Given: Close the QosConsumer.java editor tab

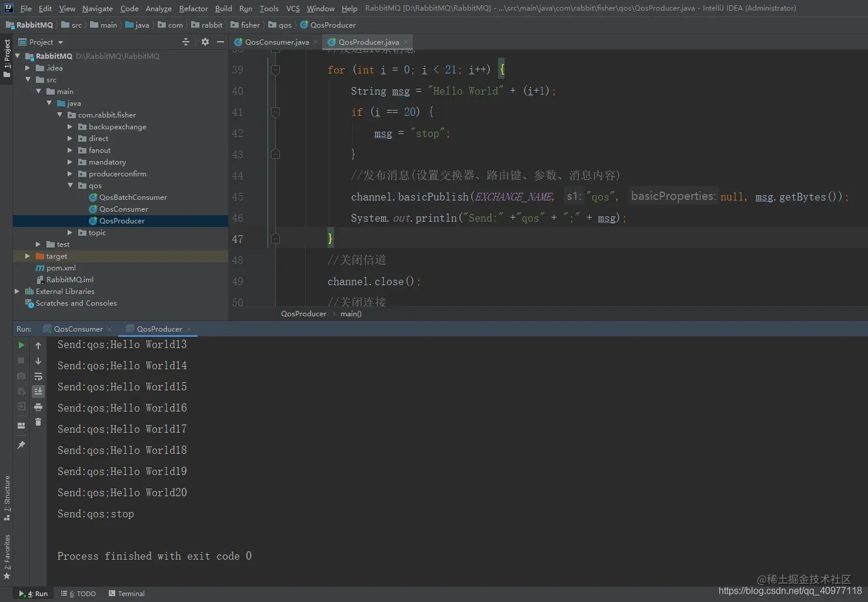Looking at the screenshot, I should pos(315,42).
